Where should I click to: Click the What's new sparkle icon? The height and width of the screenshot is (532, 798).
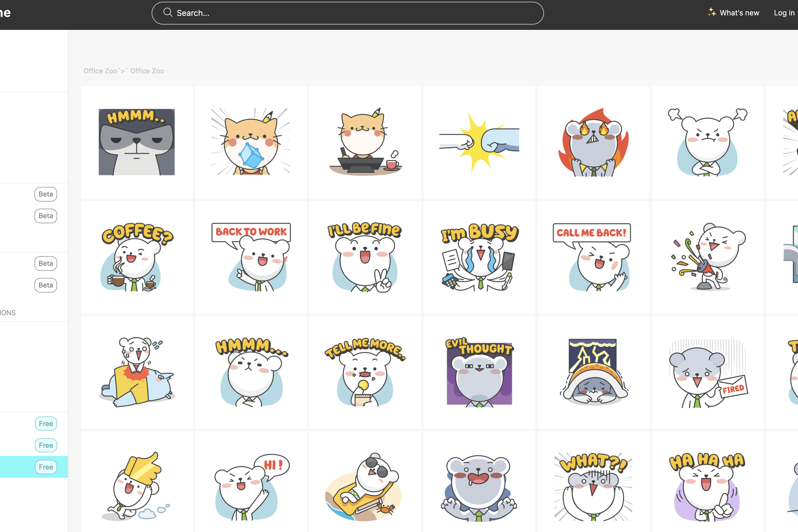(712, 12)
